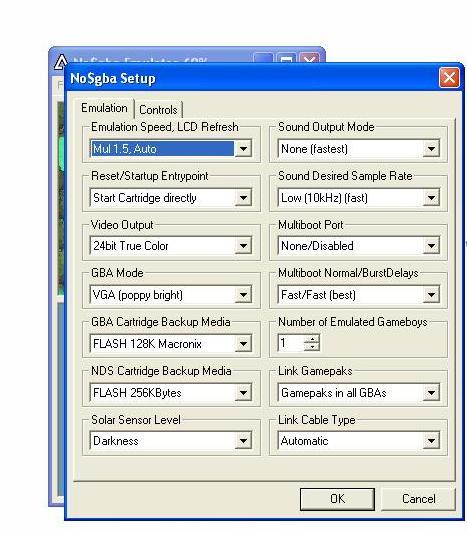Increase Number of Emulated Gameboys

(312, 339)
